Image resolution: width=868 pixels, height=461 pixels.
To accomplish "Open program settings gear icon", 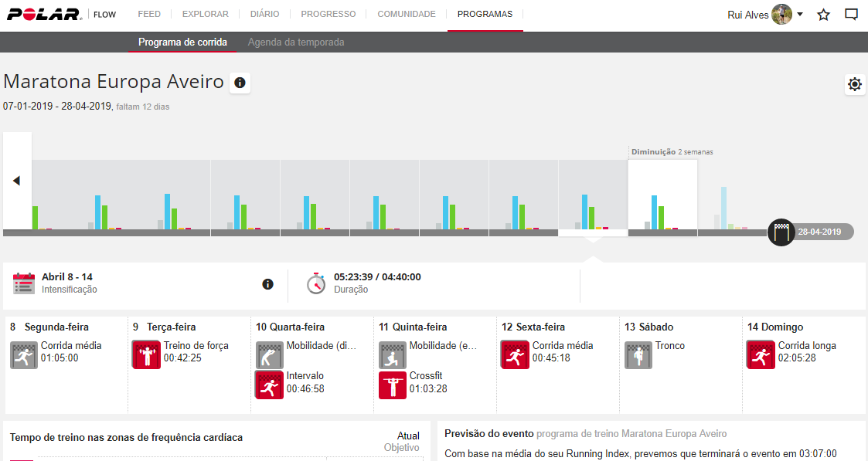I will pos(854,84).
